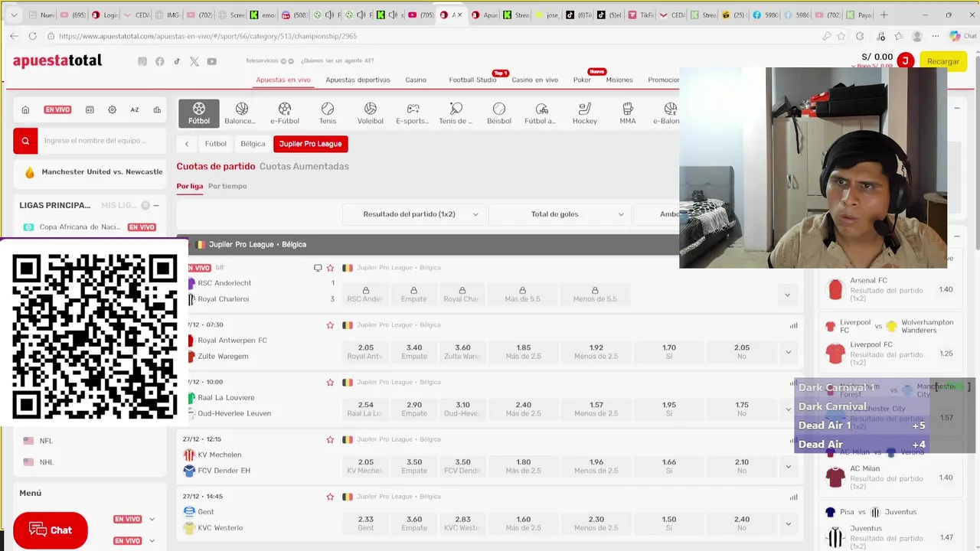Open the Football Studio tab

tap(472, 80)
